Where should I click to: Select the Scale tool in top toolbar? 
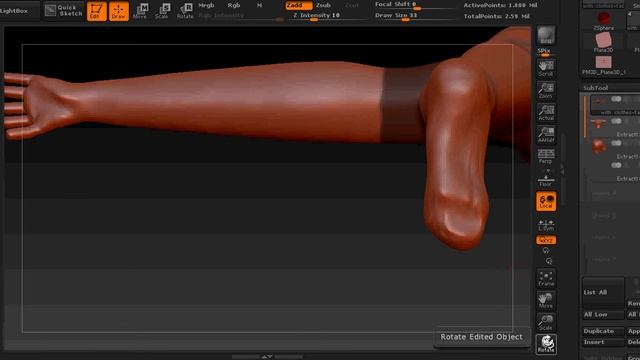tap(162, 11)
